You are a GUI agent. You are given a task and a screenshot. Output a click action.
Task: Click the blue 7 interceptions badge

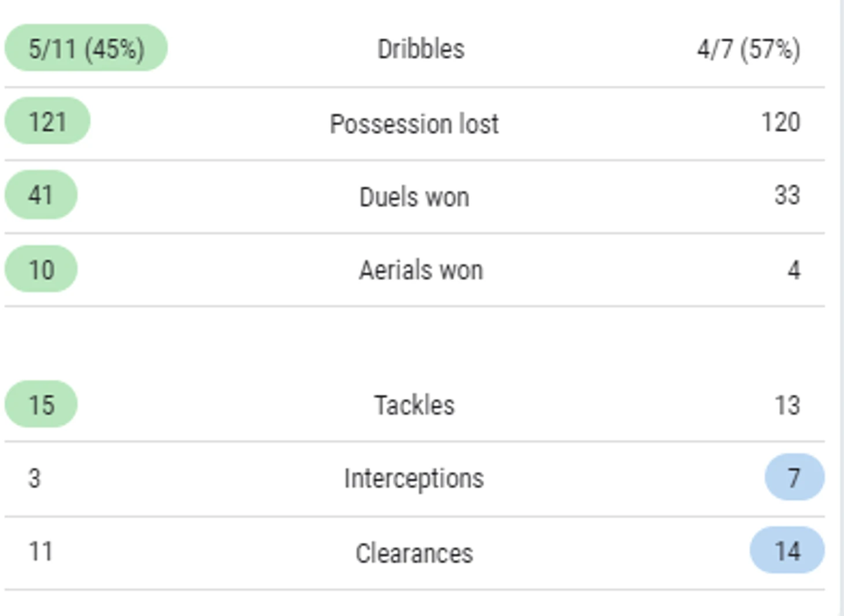794,477
